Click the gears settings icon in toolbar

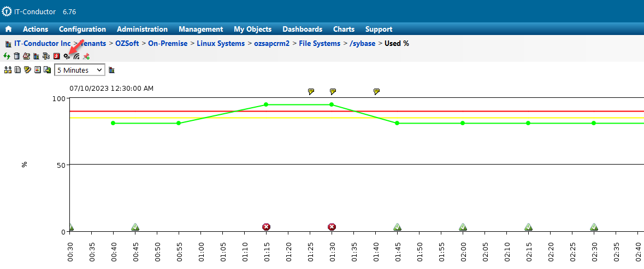tap(67, 56)
